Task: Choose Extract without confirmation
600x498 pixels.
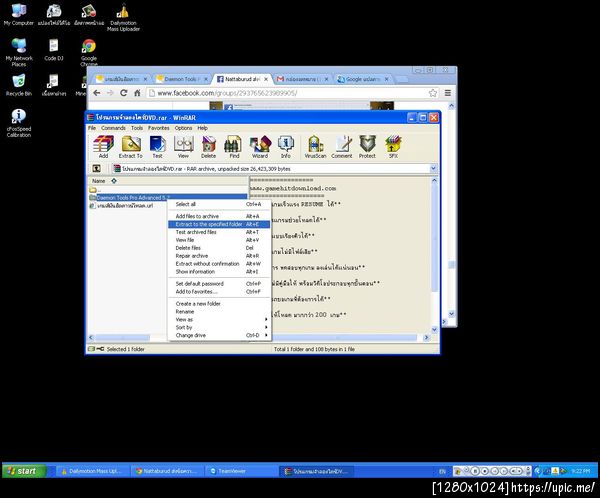Action: click(x=219, y=264)
